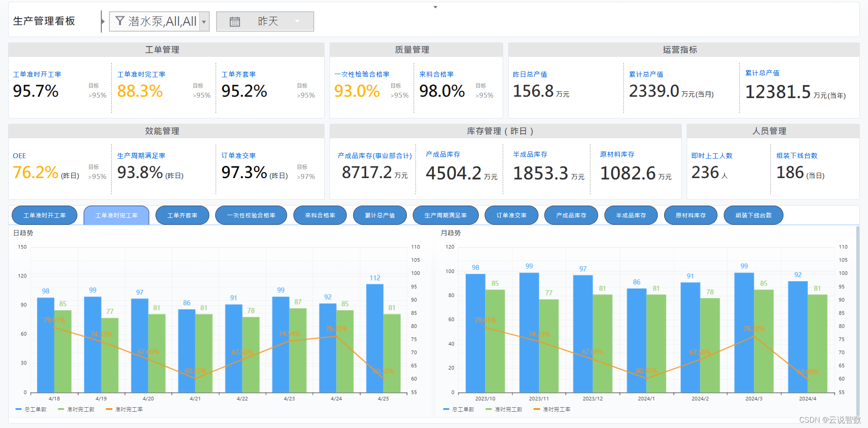Click the 昨日总产值 label
The width and height of the screenshot is (868, 428).
pos(530,74)
